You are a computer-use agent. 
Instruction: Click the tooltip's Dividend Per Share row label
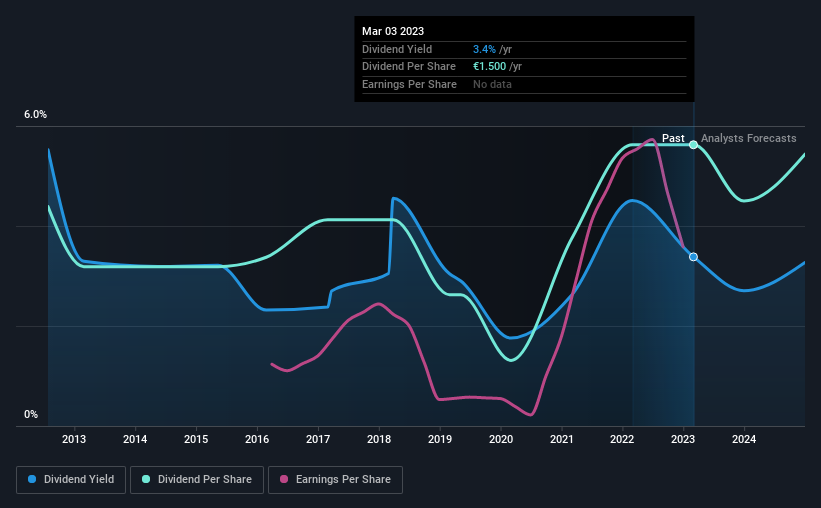point(409,67)
